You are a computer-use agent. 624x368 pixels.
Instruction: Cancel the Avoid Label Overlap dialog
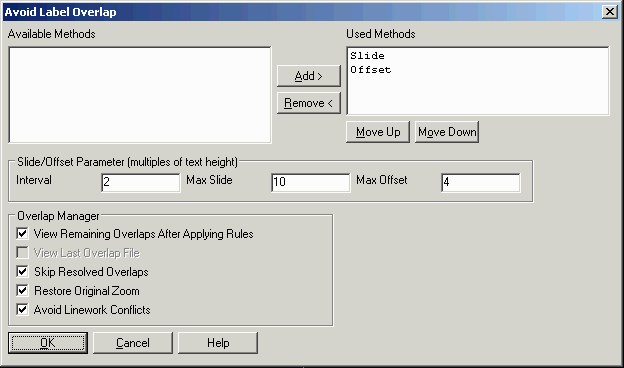[x=133, y=343]
